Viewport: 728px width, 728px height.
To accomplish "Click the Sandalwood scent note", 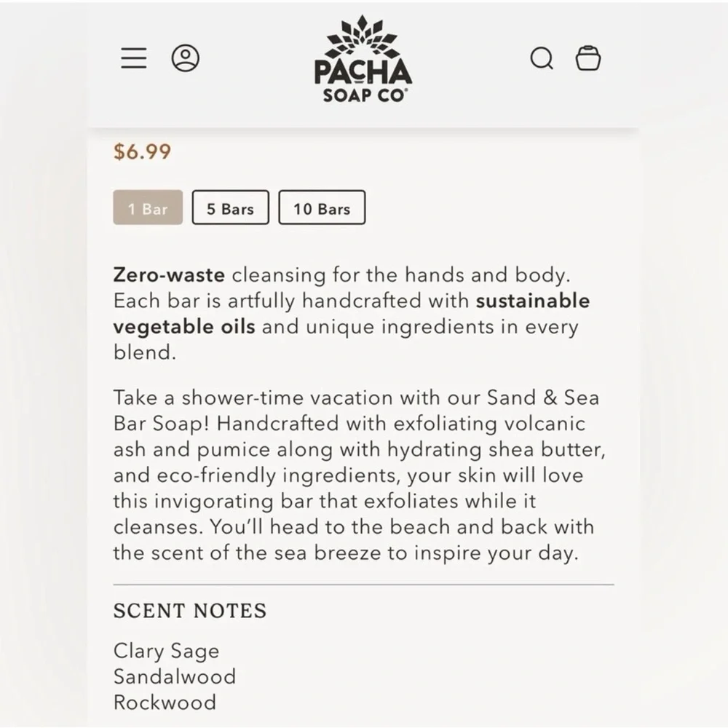I will 175,676.
